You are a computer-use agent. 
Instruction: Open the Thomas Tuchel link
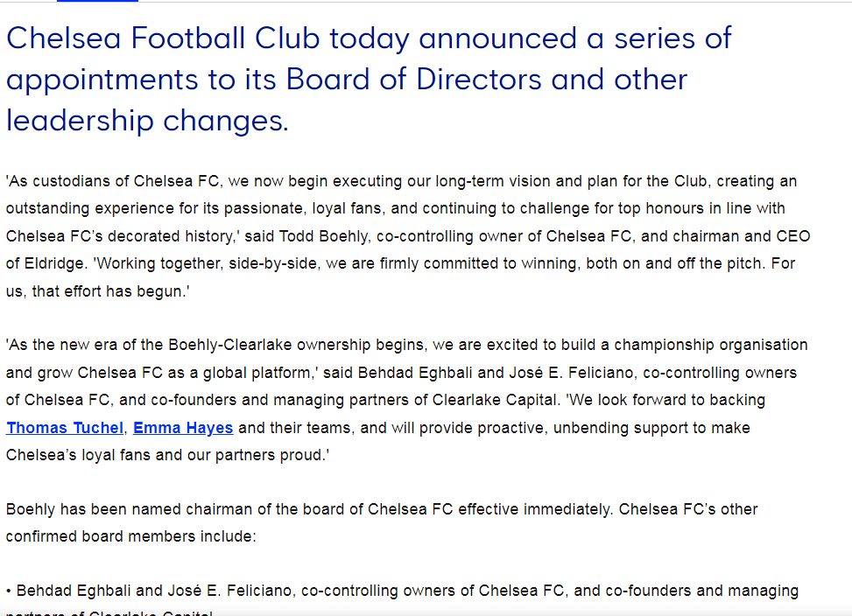coord(65,428)
